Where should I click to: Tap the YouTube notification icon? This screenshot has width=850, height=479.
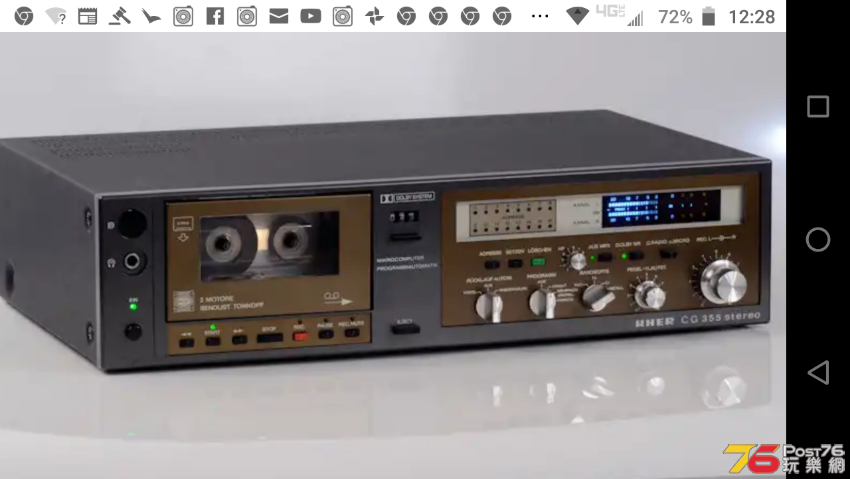coord(311,16)
